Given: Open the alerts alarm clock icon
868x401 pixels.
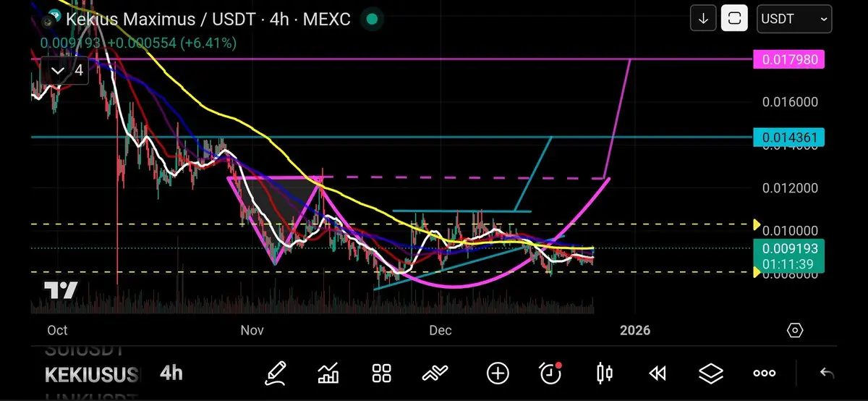Looking at the screenshot, I should (x=551, y=373).
